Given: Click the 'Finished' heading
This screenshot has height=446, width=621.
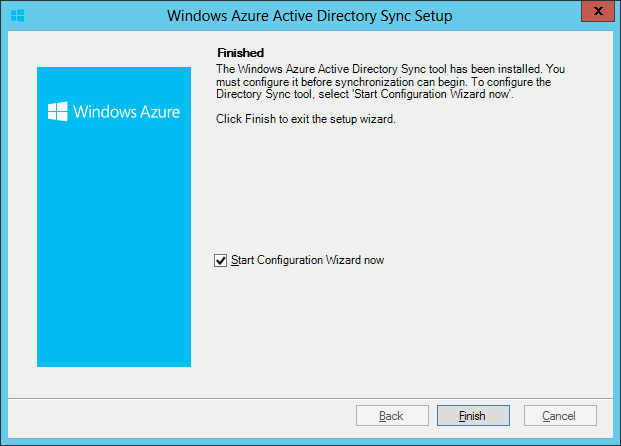Looking at the screenshot, I should coord(240,51).
